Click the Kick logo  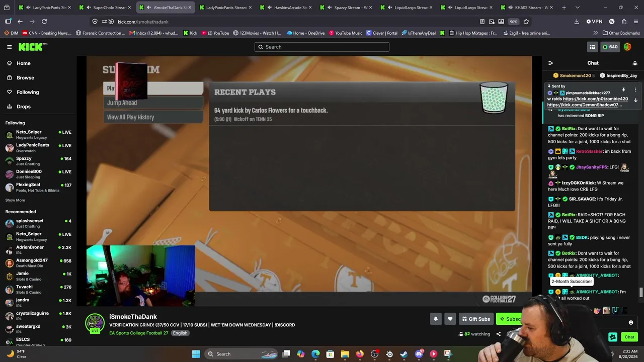33,47
